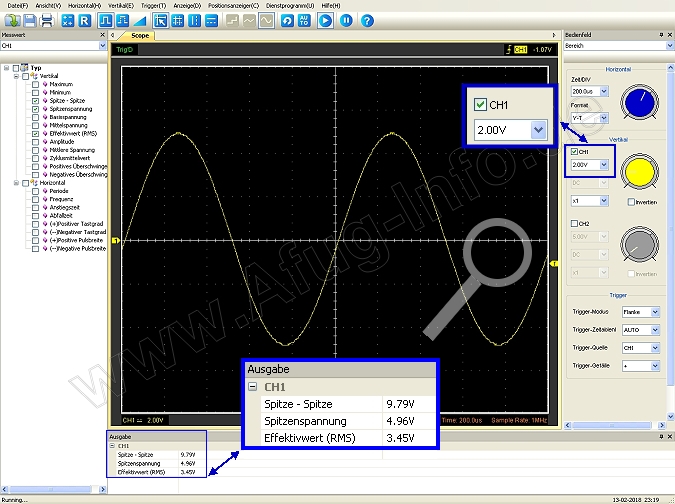This screenshot has width=675, height=504.
Task: Open the CH1 2.00V voltage dropdown in the Vertikal panel
Action: 604,164
